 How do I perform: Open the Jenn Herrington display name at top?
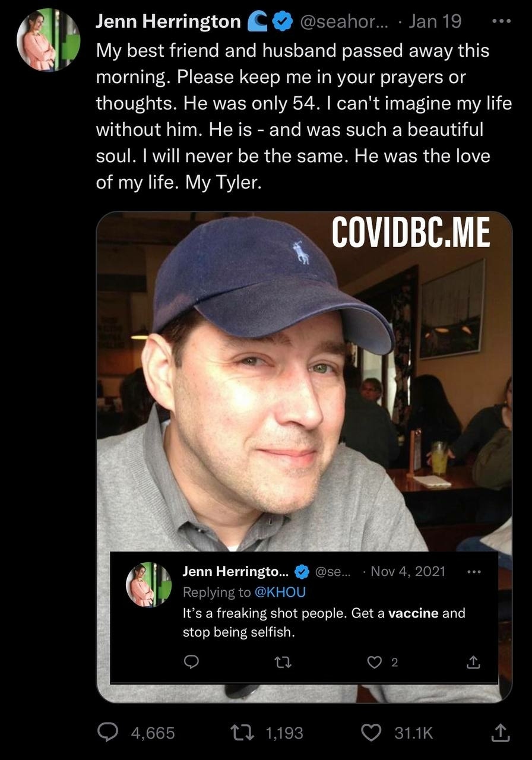pyautogui.click(x=168, y=21)
